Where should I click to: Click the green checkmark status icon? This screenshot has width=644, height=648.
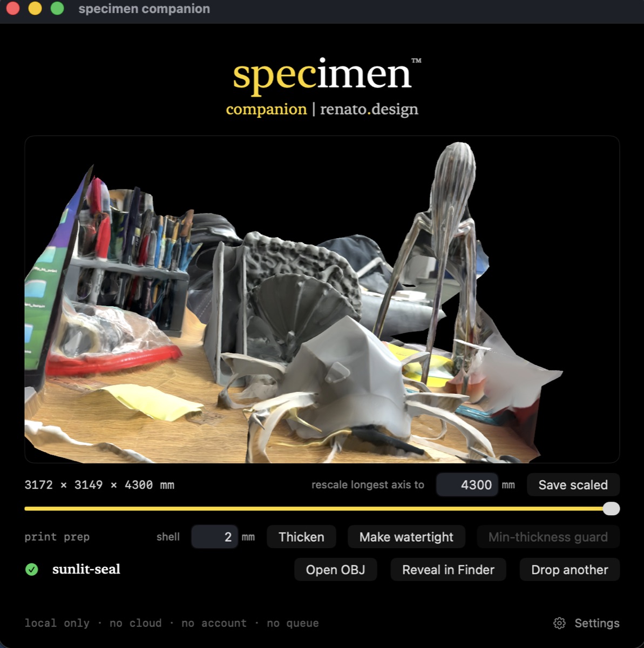pos(32,569)
